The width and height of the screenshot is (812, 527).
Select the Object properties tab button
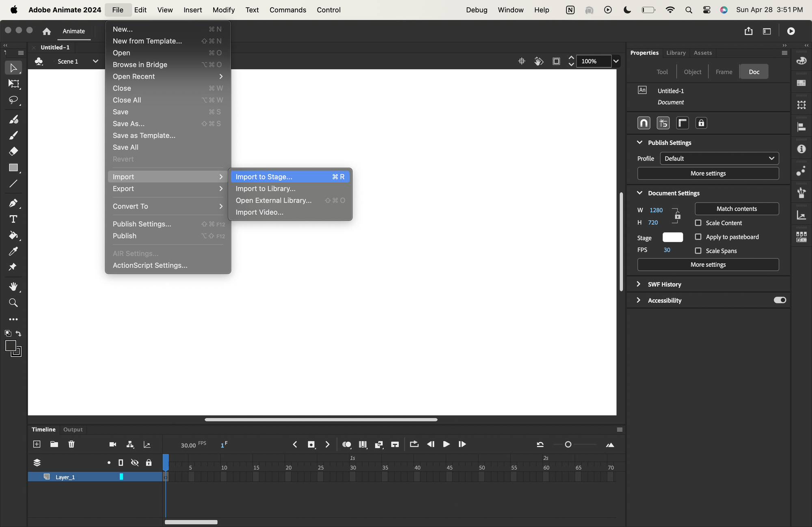[692, 72]
